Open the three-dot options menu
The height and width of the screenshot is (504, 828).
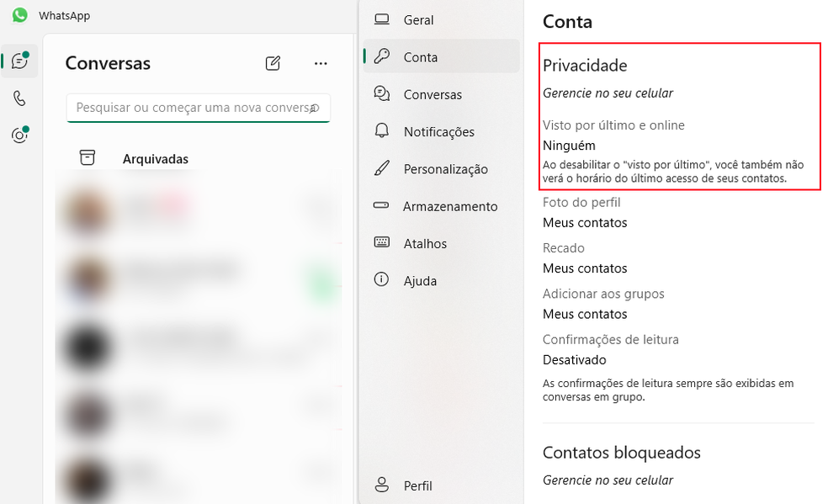(x=320, y=62)
